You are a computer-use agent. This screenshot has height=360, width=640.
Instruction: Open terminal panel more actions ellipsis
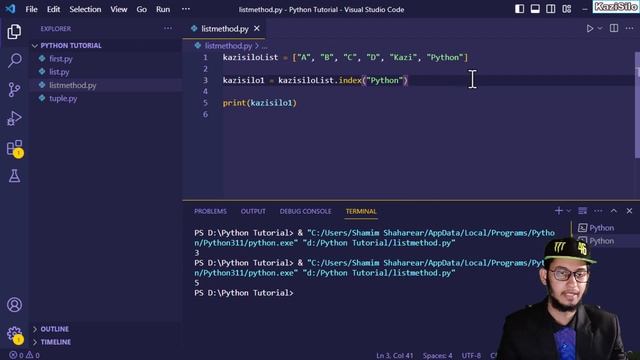tap(598, 211)
